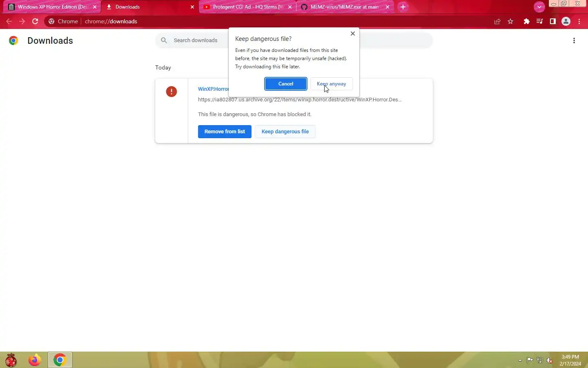588x368 pixels.
Task: Open a new tab with plus button
Action: coord(403,7)
